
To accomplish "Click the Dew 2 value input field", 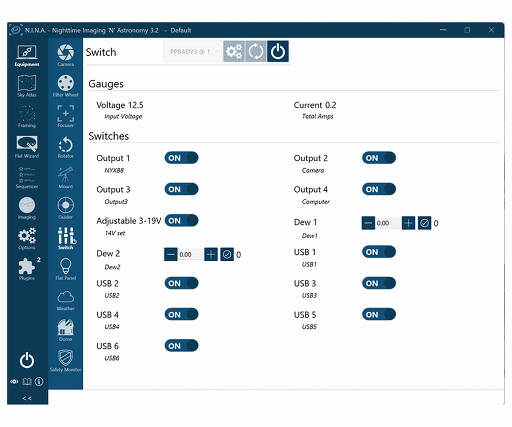I will tap(190, 254).
